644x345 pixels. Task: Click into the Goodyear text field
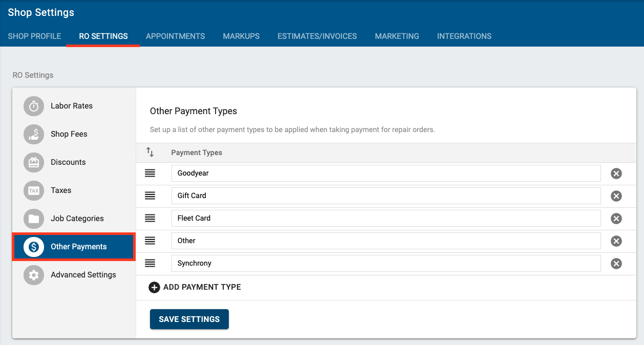click(x=386, y=173)
